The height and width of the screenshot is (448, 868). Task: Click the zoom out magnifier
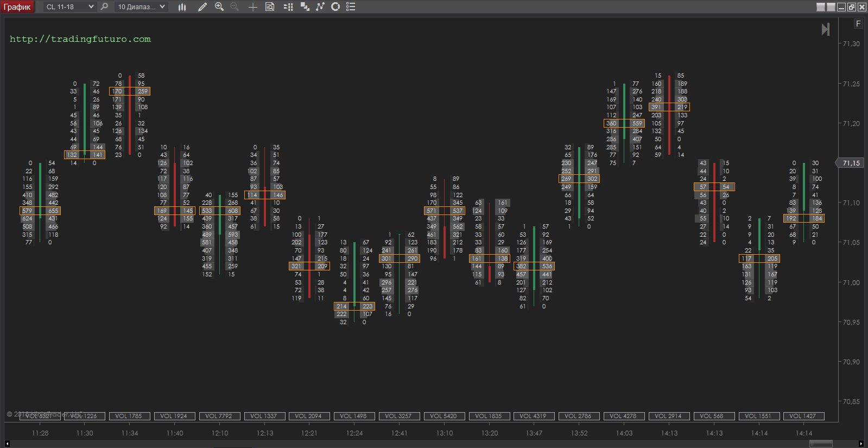click(x=235, y=7)
